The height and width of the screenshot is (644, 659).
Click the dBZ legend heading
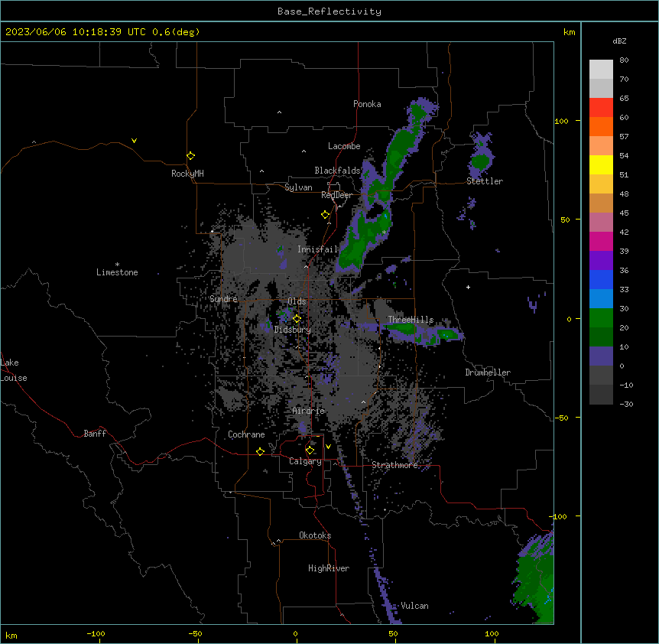[x=619, y=41]
